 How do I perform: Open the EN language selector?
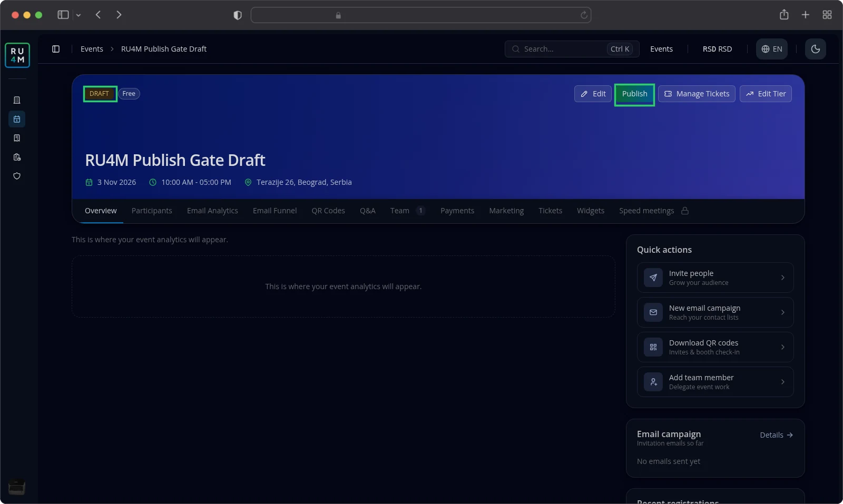pos(772,49)
